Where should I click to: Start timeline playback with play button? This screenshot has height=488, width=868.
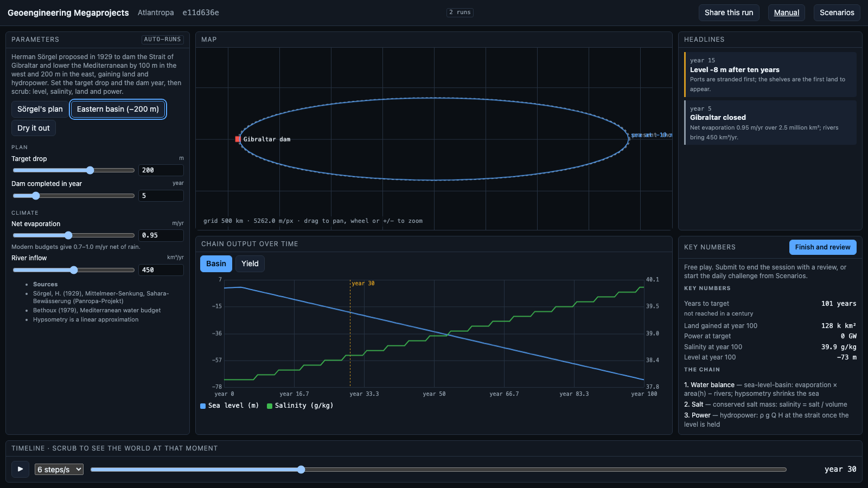point(20,469)
